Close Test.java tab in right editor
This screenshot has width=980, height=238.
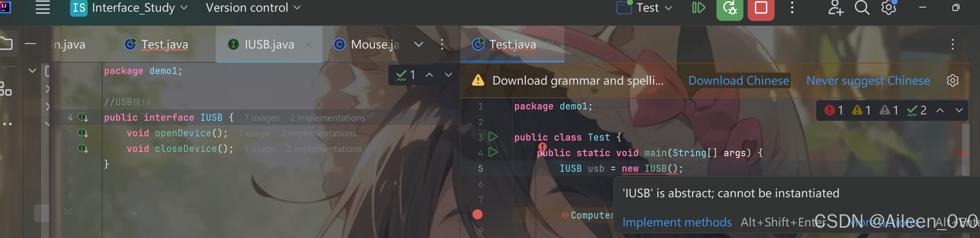pyautogui.click(x=550, y=45)
